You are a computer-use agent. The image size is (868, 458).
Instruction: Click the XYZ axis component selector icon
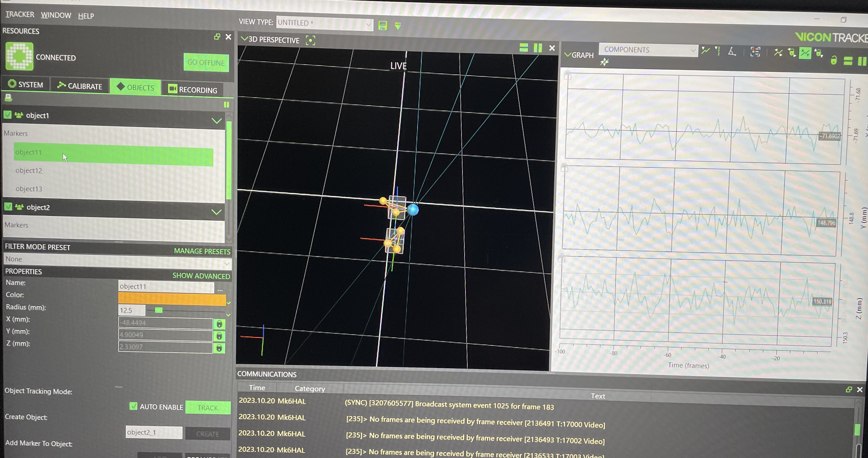click(x=717, y=51)
